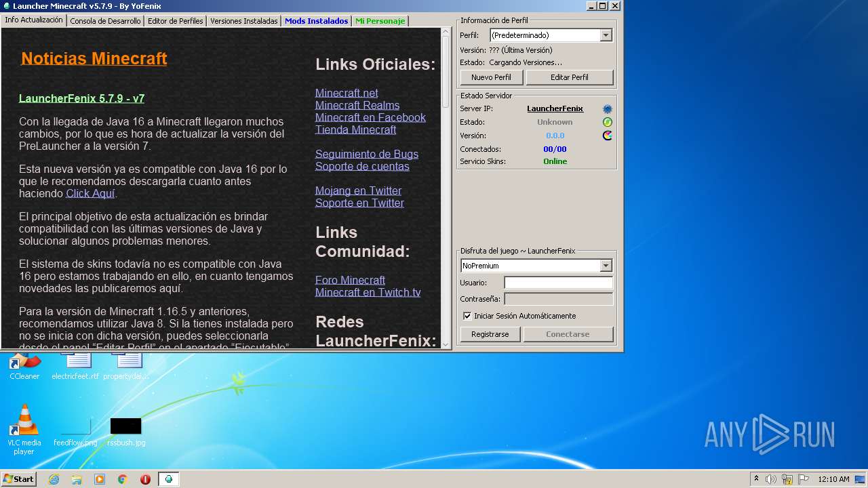868x488 pixels.
Task: Click the volume icon in system tray
Action: tap(771, 479)
